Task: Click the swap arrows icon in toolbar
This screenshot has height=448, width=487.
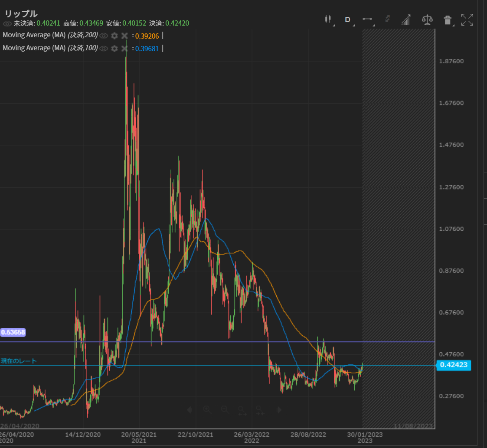Action: (387, 19)
